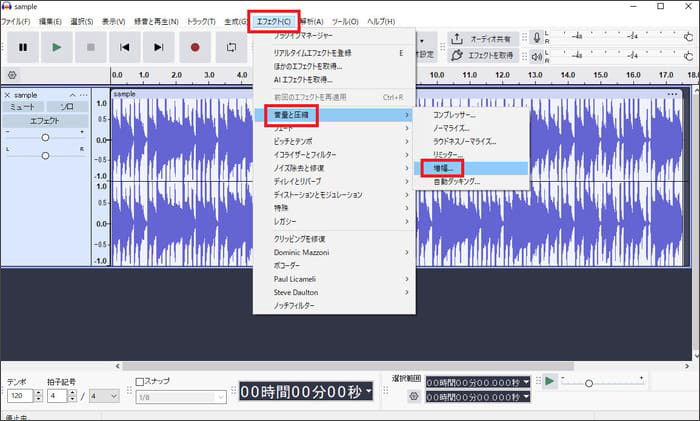Expand the ピッチとテンポ submenu
The image size is (700, 421).
coord(334,142)
